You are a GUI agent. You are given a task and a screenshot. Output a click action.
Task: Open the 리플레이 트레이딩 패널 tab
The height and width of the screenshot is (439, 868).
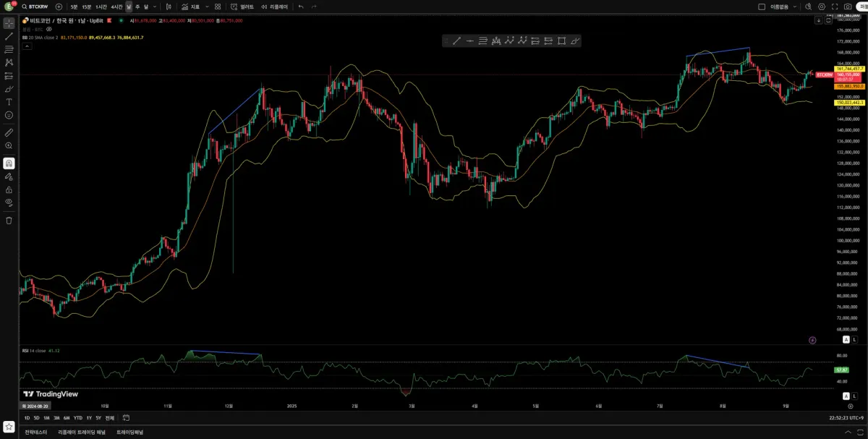click(x=82, y=432)
